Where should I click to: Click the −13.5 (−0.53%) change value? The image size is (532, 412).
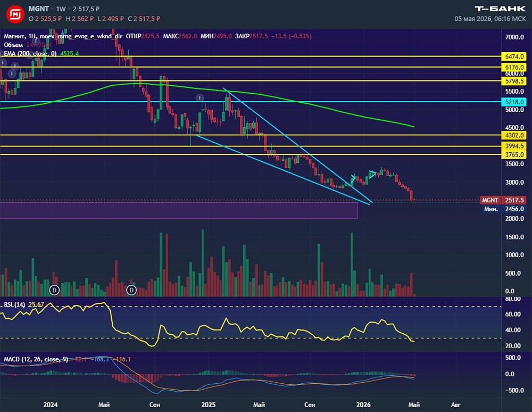(292, 36)
